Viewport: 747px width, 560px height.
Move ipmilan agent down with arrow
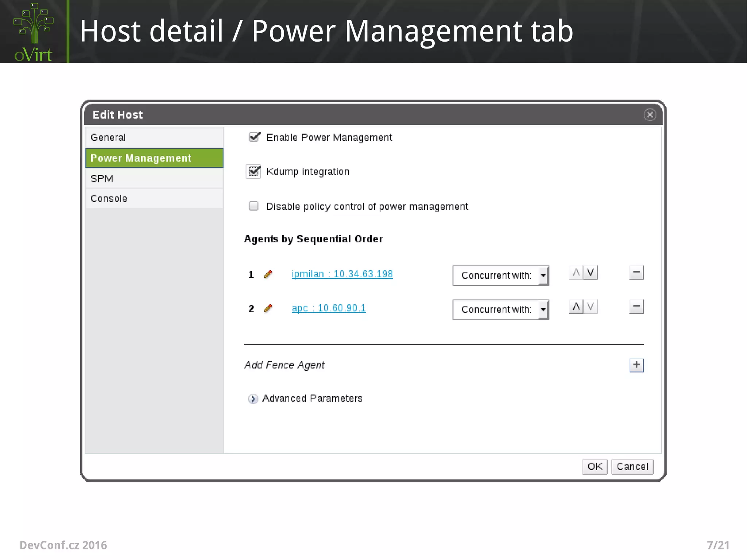591,273
